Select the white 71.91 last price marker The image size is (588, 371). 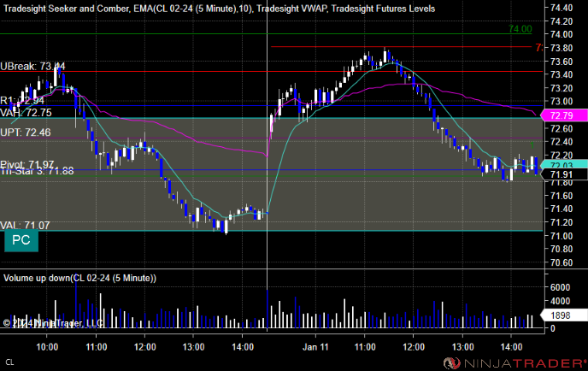coord(565,174)
